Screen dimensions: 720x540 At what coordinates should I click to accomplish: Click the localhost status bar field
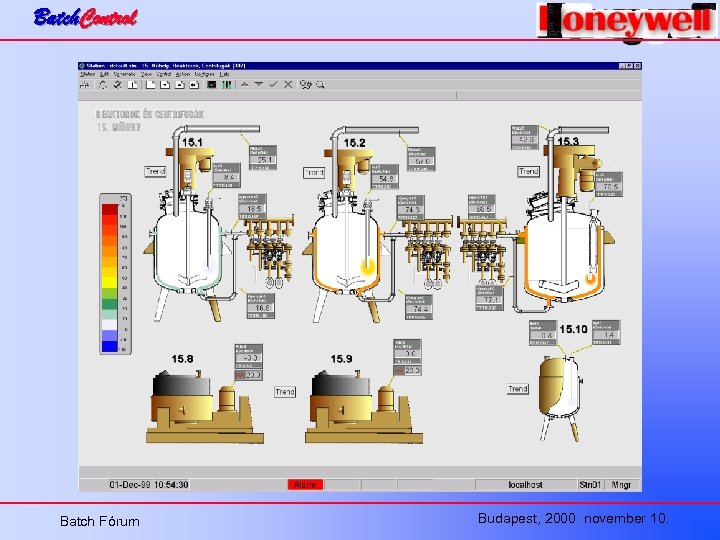[526, 484]
